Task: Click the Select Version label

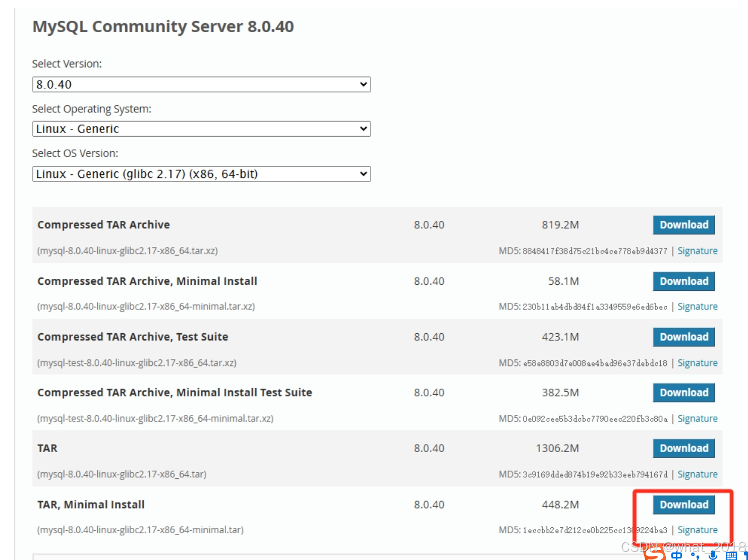Action: point(67,64)
